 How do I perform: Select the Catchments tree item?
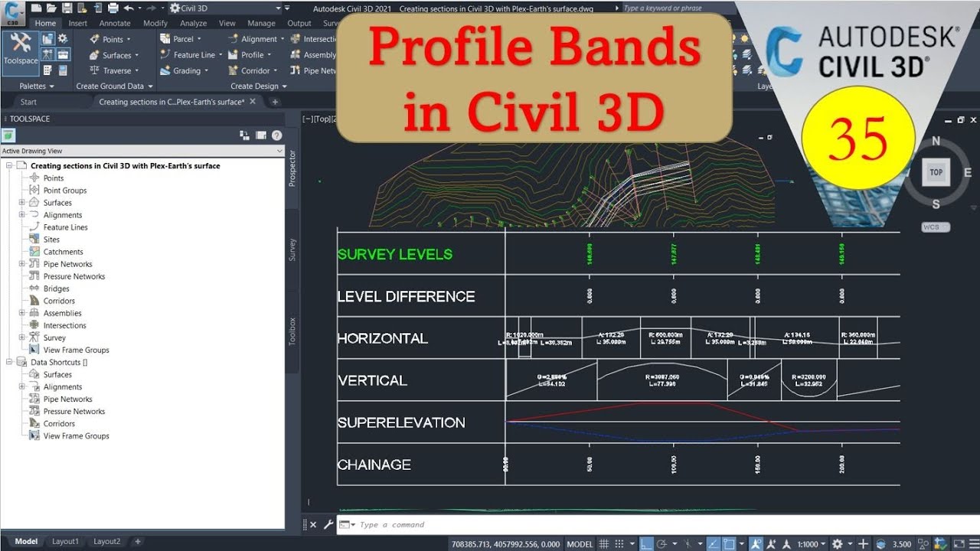tap(63, 252)
